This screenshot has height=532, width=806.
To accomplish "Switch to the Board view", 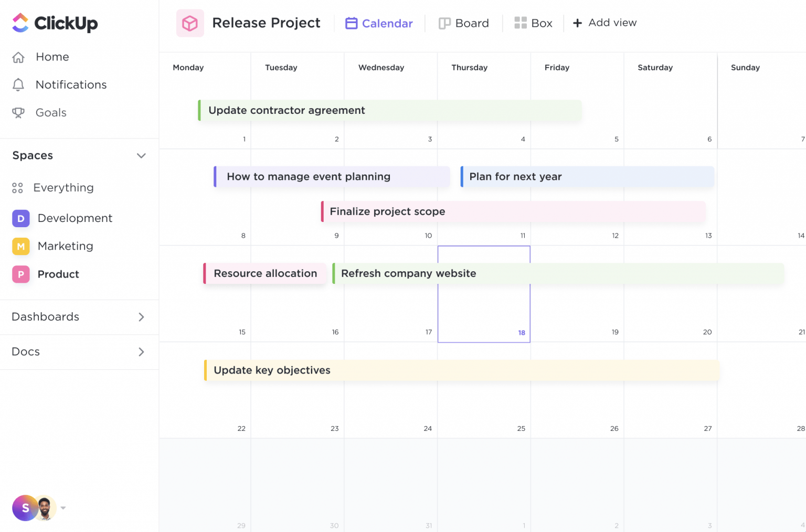I will (464, 23).
